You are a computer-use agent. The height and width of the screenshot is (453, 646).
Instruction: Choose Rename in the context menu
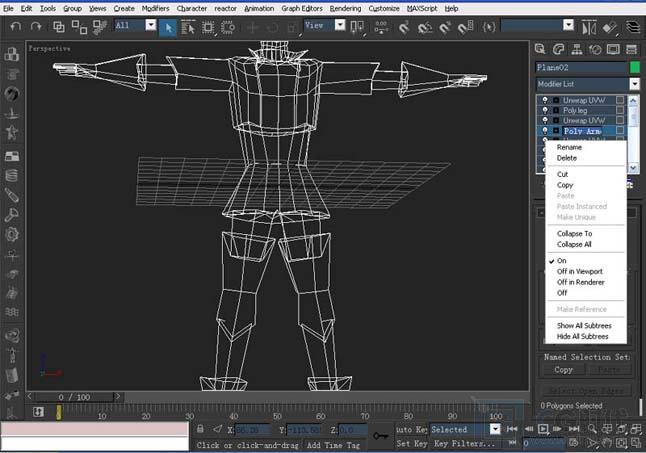[569, 147]
